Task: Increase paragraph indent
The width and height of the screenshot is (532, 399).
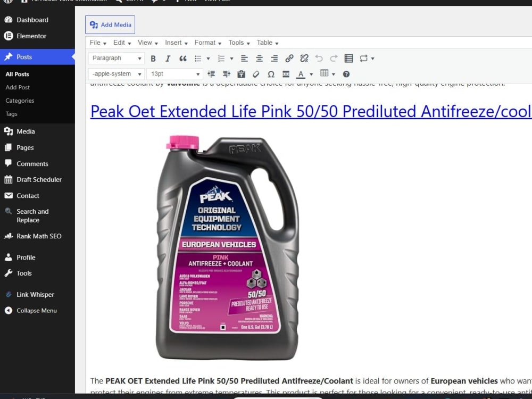Action: click(226, 74)
